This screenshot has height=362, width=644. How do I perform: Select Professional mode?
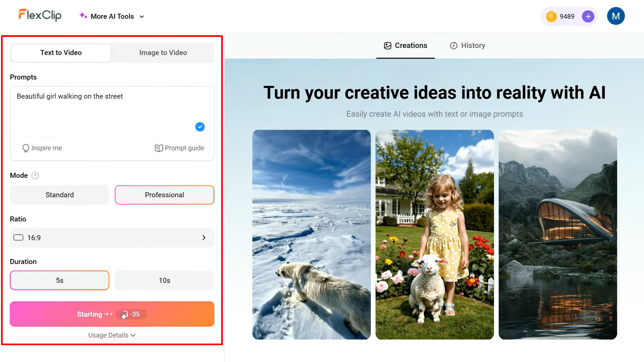point(164,195)
